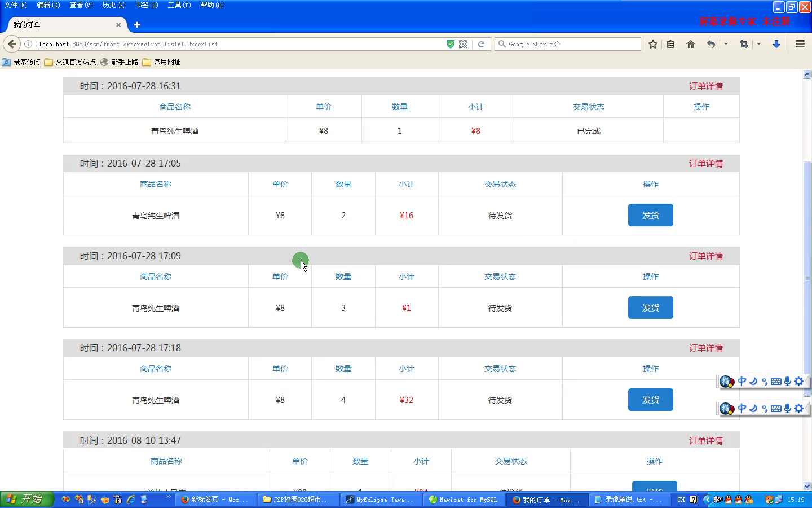The image size is (812, 508).
Task: Expand hidden system tray icons
Action: pyautogui.click(x=707, y=500)
